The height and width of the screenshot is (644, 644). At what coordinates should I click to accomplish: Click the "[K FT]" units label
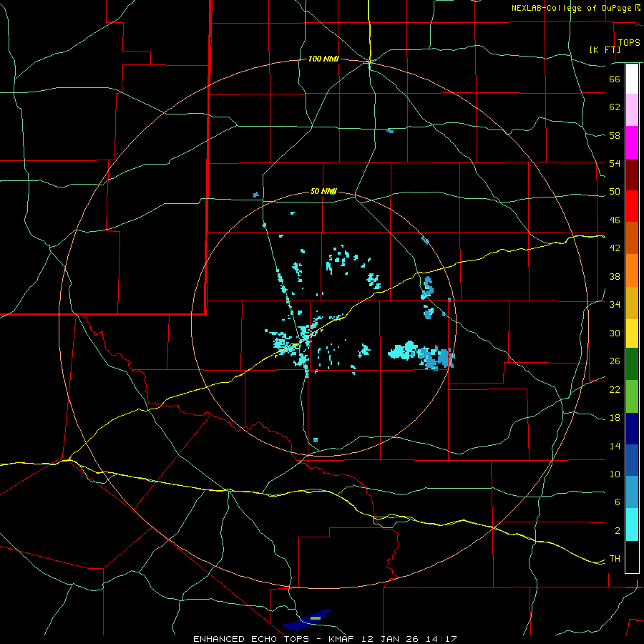(605, 49)
